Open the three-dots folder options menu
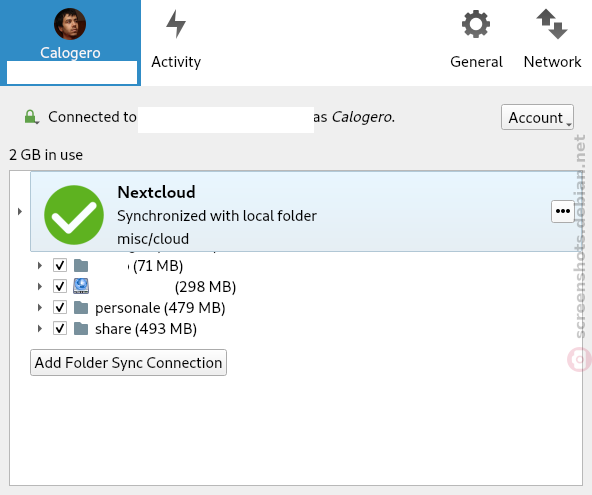Image resolution: width=592 pixels, height=495 pixels. tap(563, 211)
